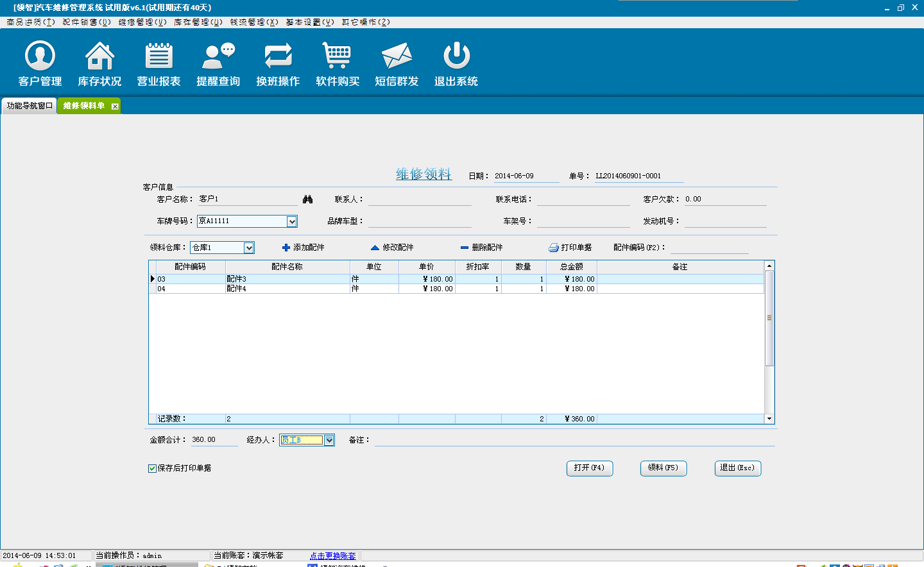Open 软件购买 shopping cart icon

point(337,56)
